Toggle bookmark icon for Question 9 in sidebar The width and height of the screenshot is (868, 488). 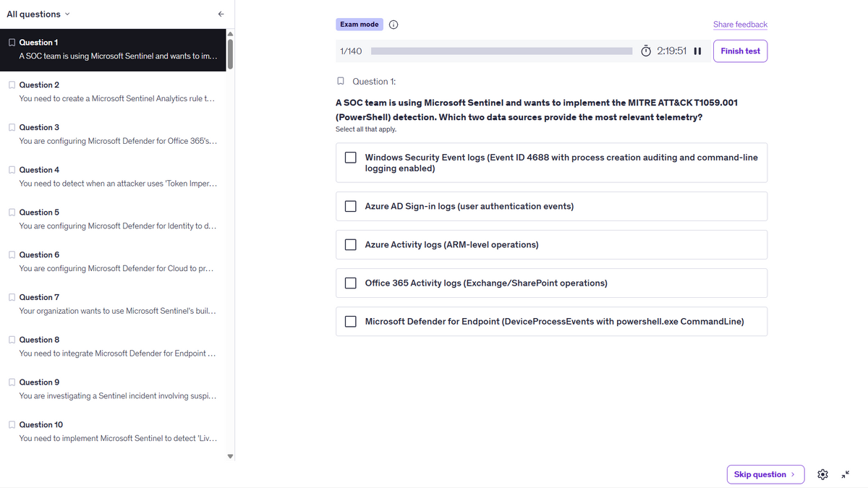12,382
